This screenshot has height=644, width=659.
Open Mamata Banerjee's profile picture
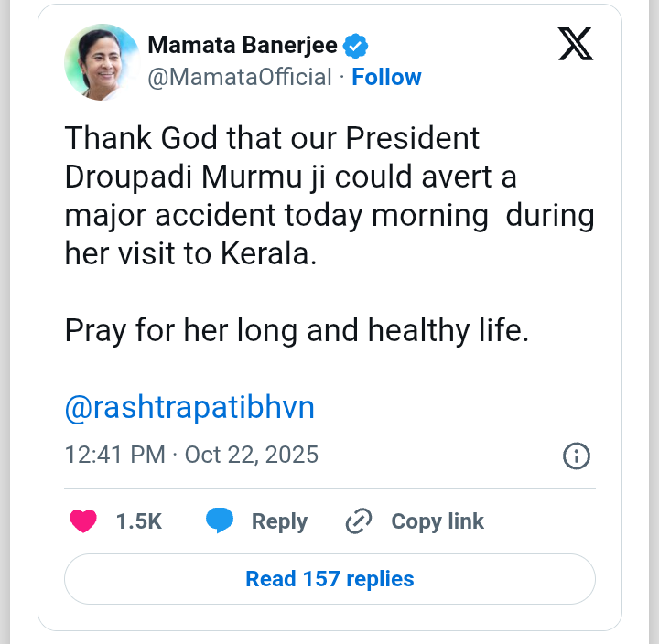point(101,61)
